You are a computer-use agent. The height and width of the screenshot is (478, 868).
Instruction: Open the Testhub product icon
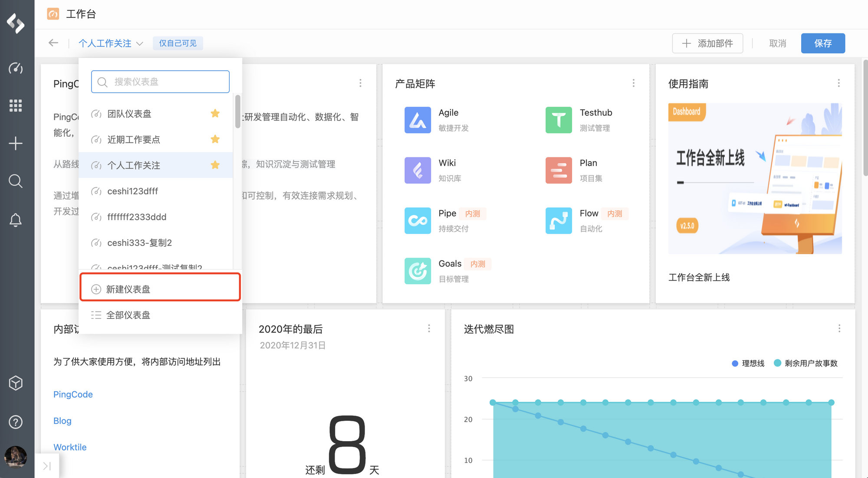[x=559, y=120]
